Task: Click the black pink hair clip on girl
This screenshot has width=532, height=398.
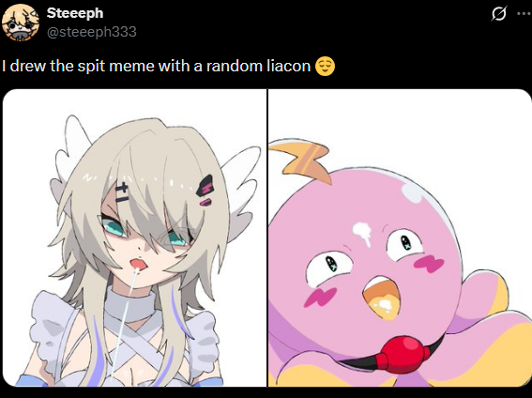Action: point(205,191)
